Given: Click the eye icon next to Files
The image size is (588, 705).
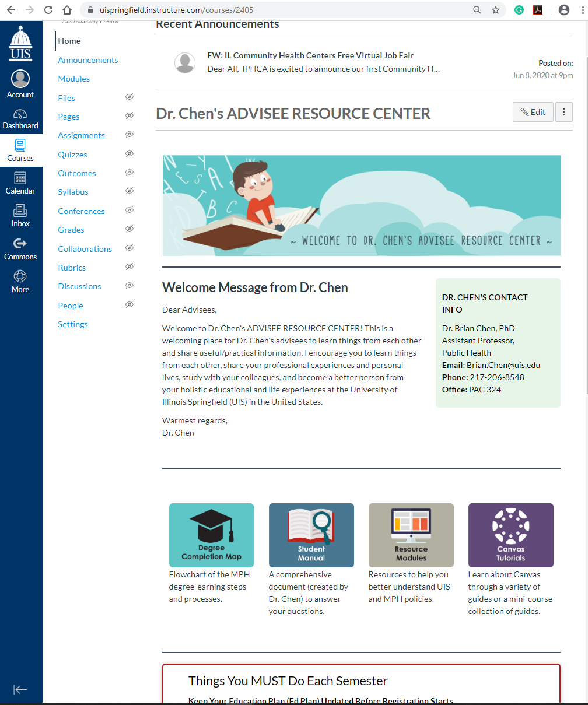Looking at the screenshot, I should (129, 97).
